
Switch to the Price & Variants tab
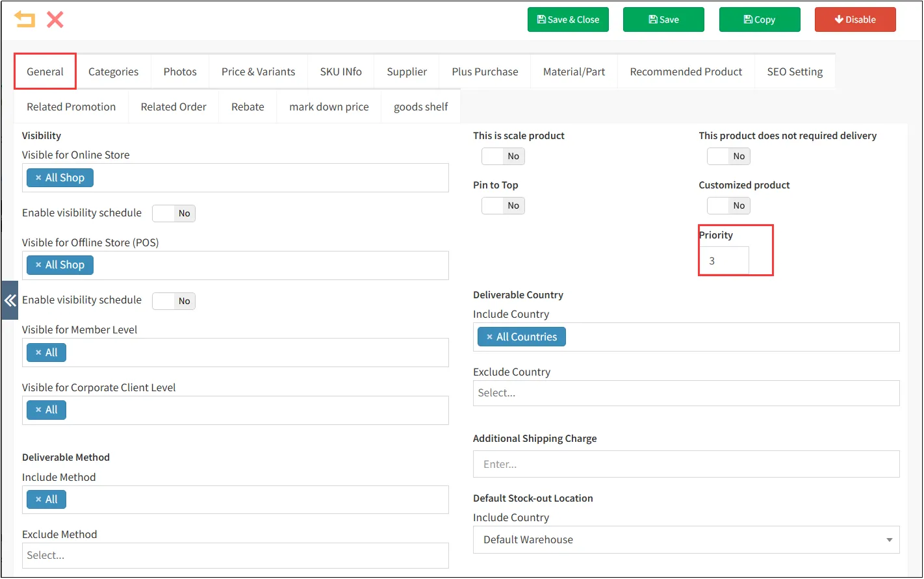coord(258,72)
